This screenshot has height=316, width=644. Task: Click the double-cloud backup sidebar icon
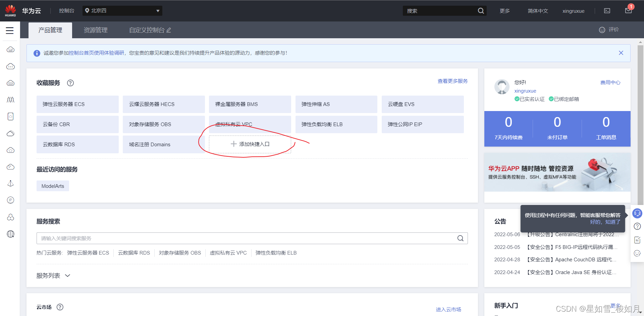click(x=10, y=134)
